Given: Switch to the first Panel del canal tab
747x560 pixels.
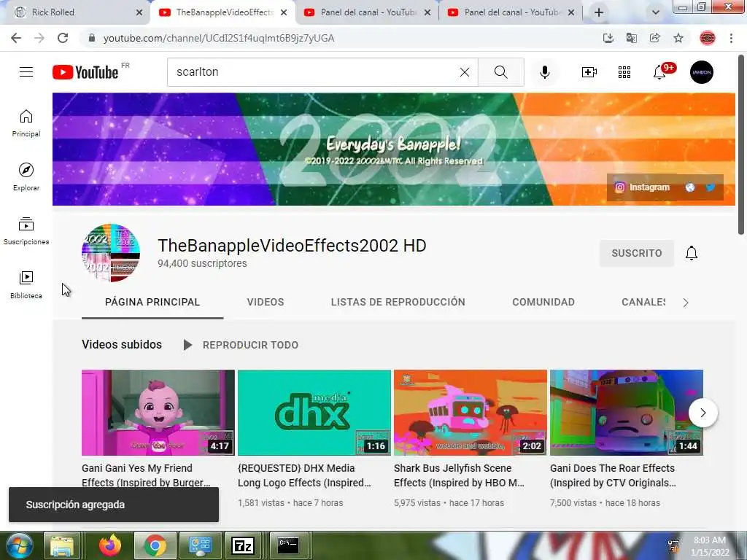Looking at the screenshot, I should pos(368,12).
